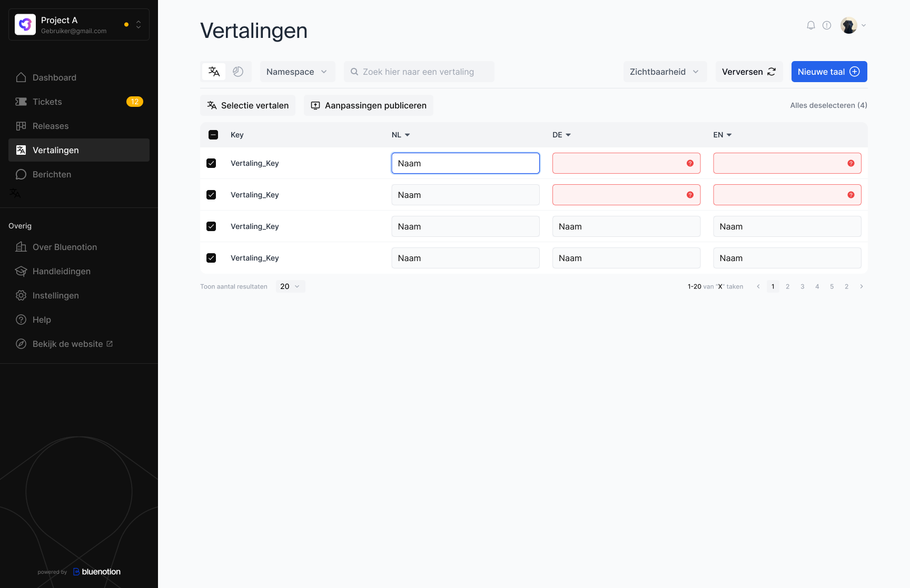Click the Nieuwe taal button
Screen dimensions: 910x588
pos(829,72)
